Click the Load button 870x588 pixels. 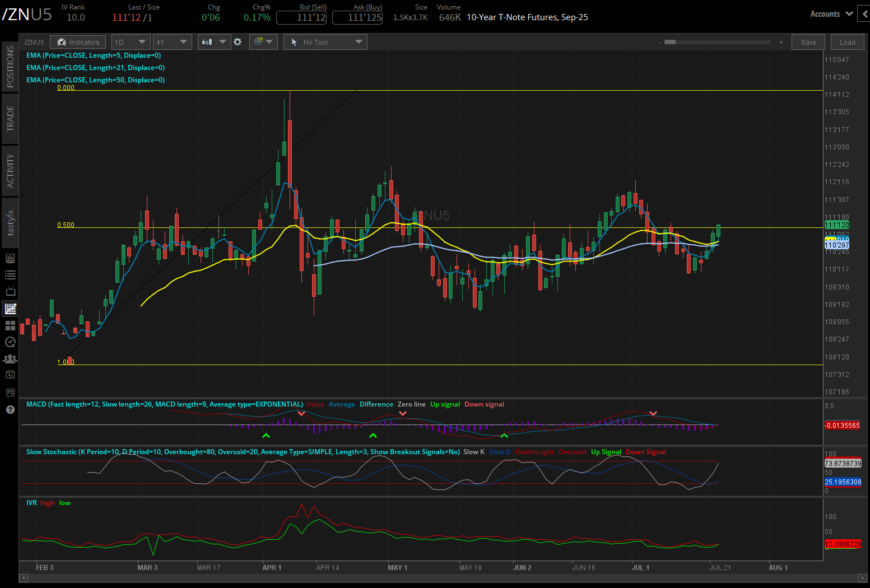[846, 41]
